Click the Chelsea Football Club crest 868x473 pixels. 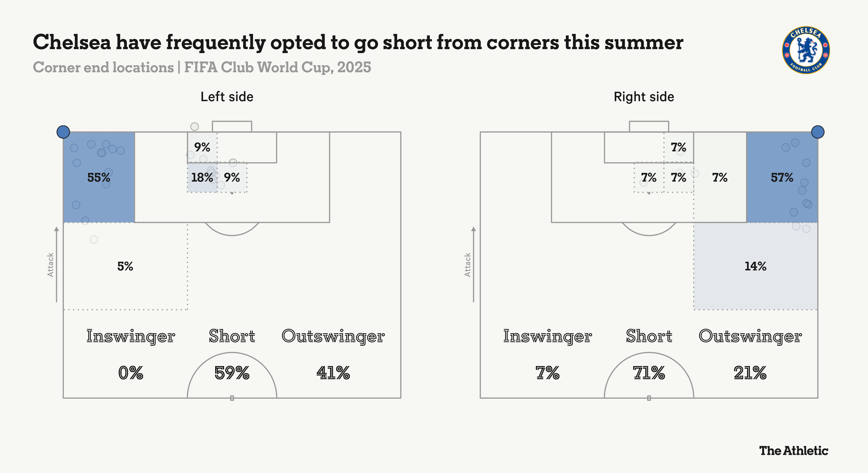[x=806, y=50]
